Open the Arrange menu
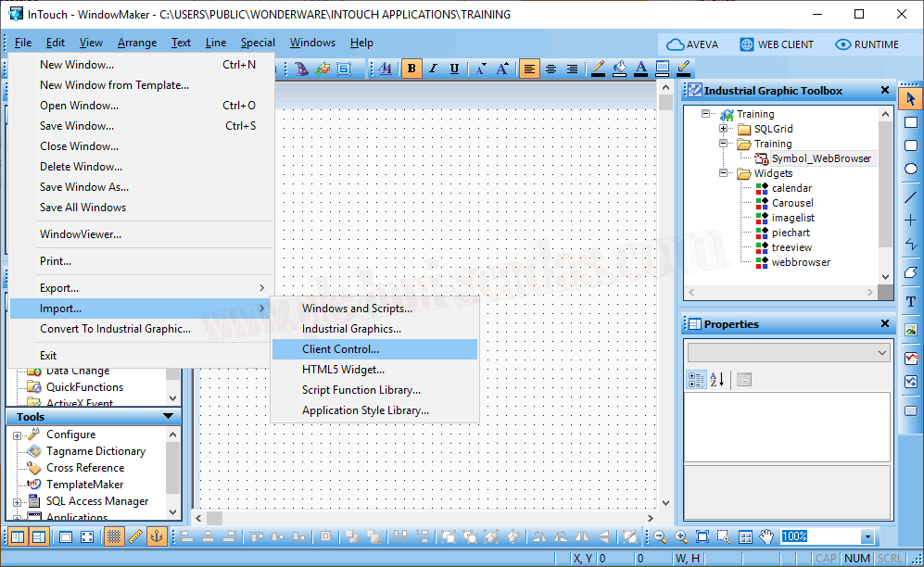924x567 pixels. click(x=136, y=43)
